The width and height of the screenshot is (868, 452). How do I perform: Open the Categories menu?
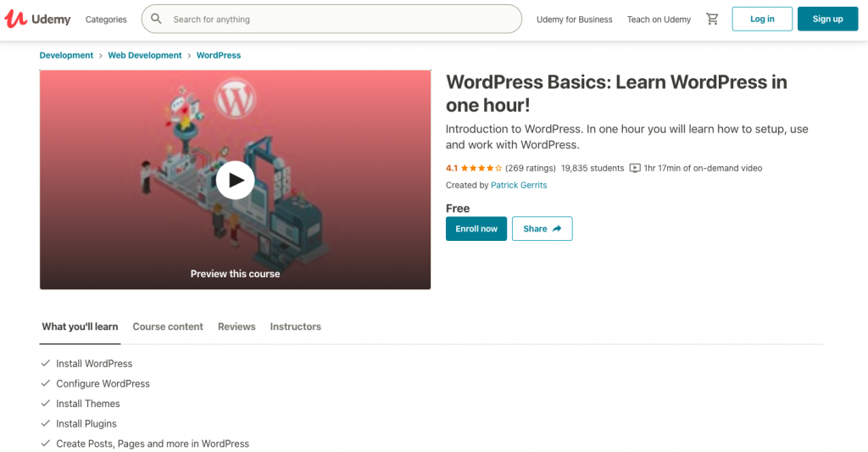(106, 20)
